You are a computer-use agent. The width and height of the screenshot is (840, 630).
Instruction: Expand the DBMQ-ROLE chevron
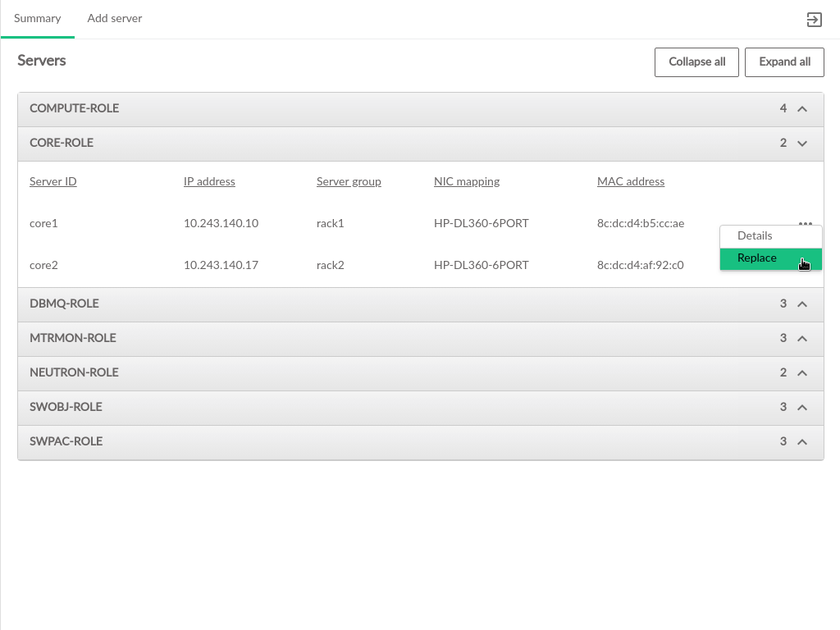coord(802,304)
